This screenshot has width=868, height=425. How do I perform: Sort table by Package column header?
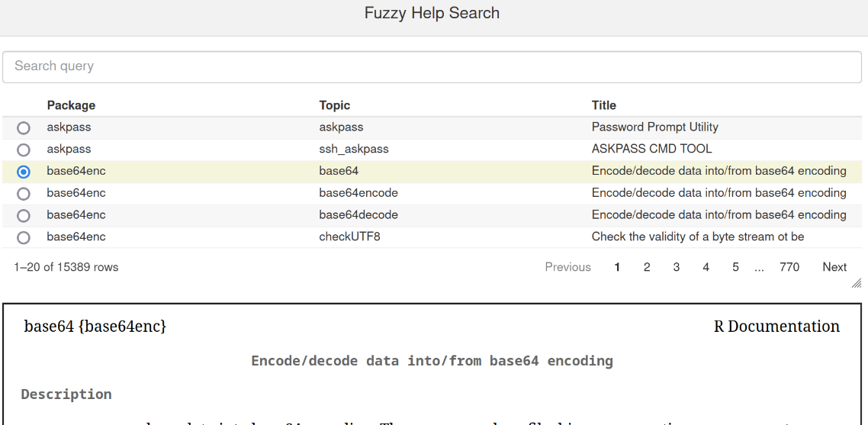pyautogui.click(x=71, y=105)
